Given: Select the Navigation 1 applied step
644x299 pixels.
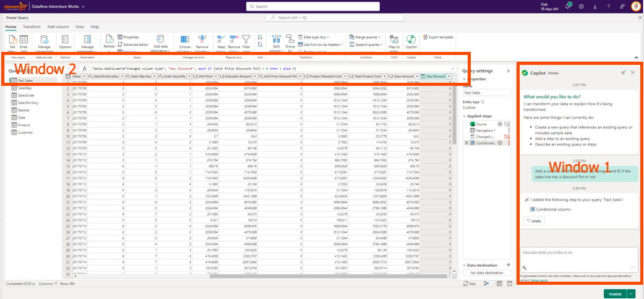Looking at the screenshot, I should (x=484, y=130).
